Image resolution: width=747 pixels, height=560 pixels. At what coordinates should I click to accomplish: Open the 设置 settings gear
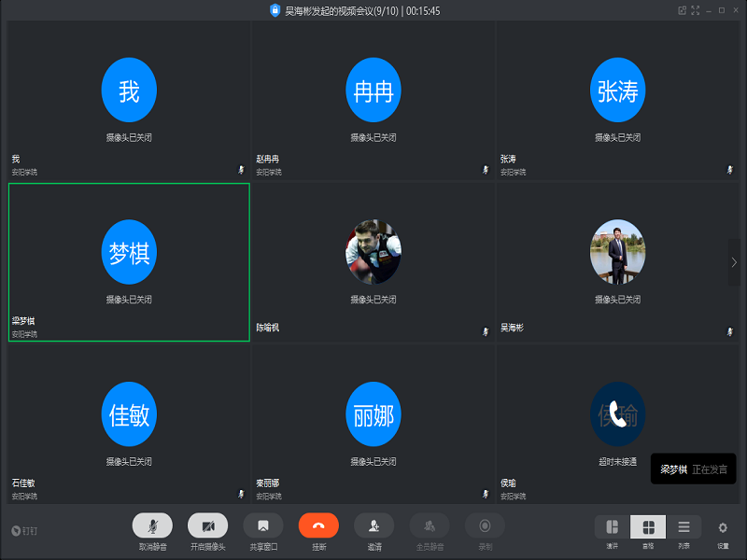tap(723, 527)
